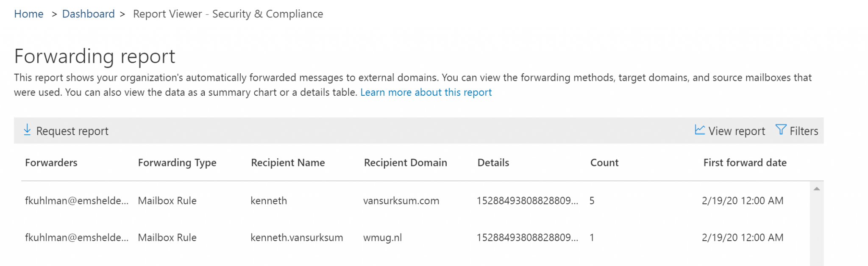The width and height of the screenshot is (868, 266).
Task: Select the wmug.nl recipient domain cell
Action: pos(382,237)
